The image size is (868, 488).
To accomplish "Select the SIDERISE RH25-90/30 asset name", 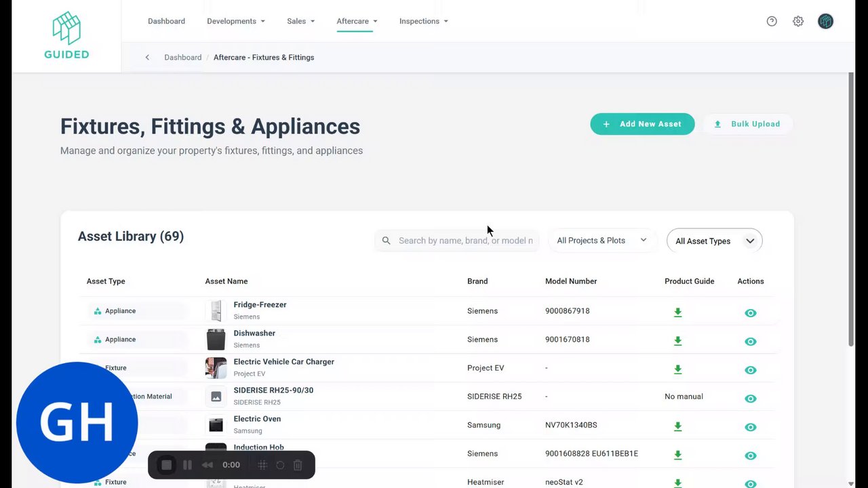I will tap(273, 390).
